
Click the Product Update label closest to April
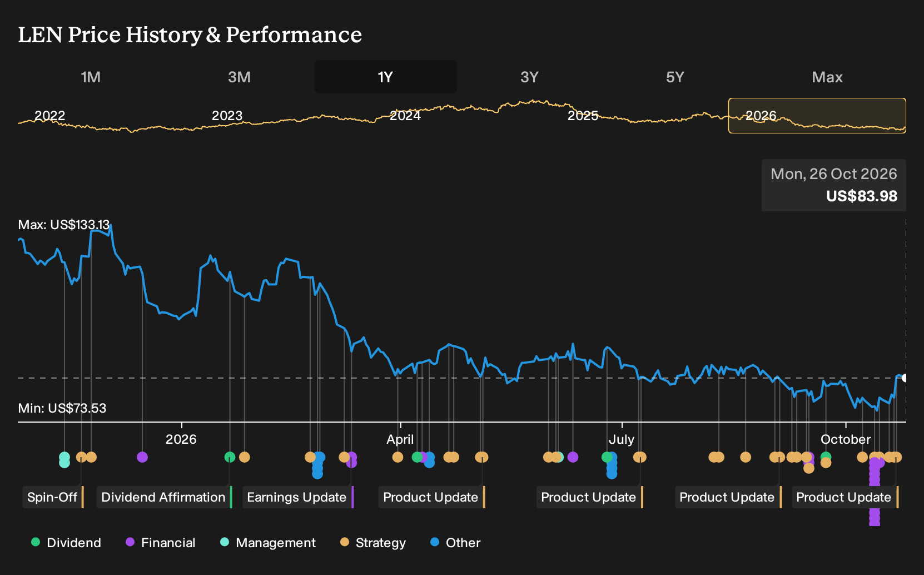(x=431, y=497)
